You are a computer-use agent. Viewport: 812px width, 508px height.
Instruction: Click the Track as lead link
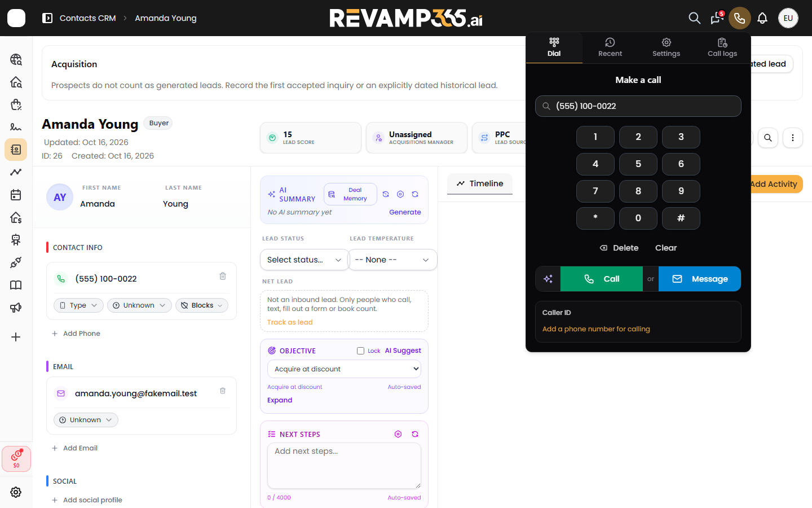coord(290,322)
